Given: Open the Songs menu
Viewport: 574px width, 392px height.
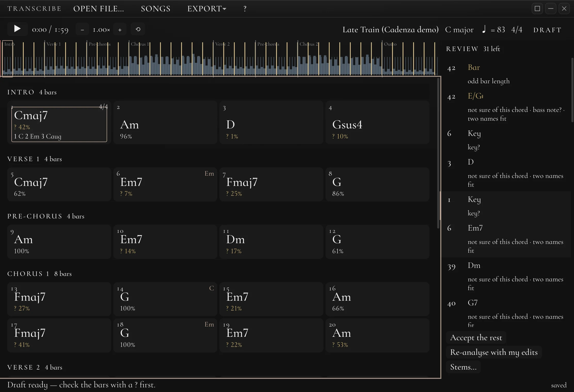Looking at the screenshot, I should coord(156,9).
